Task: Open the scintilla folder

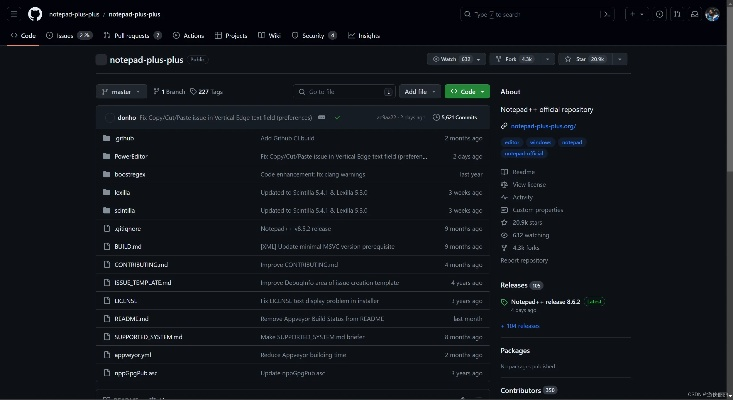Action: (x=123, y=210)
